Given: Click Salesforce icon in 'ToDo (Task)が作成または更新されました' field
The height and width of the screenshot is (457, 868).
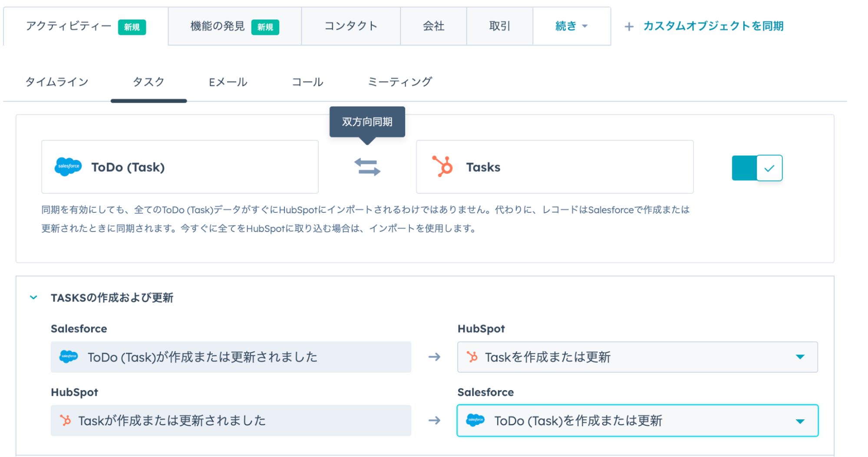Looking at the screenshot, I should coord(69,357).
